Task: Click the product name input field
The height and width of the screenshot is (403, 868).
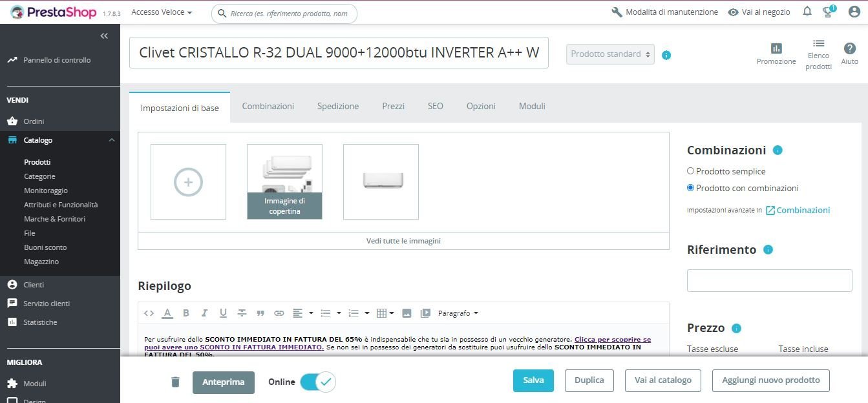Action: [x=339, y=52]
